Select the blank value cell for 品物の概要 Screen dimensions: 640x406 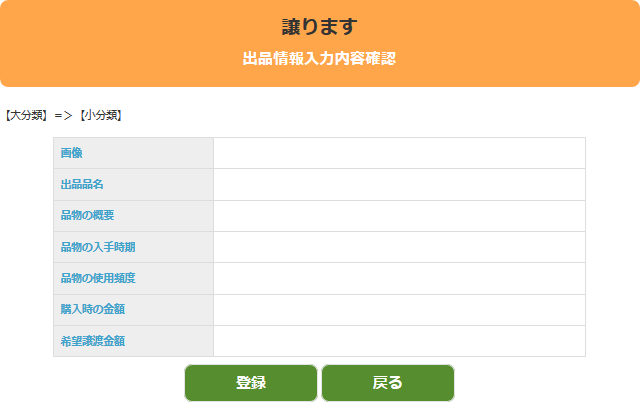[x=399, y=216]
